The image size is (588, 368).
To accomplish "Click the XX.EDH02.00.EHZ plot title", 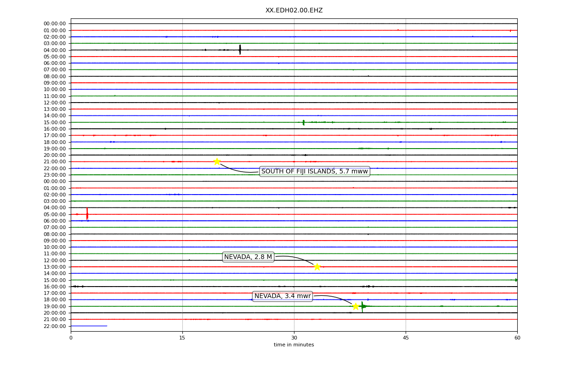I will [x=294, y=10].
